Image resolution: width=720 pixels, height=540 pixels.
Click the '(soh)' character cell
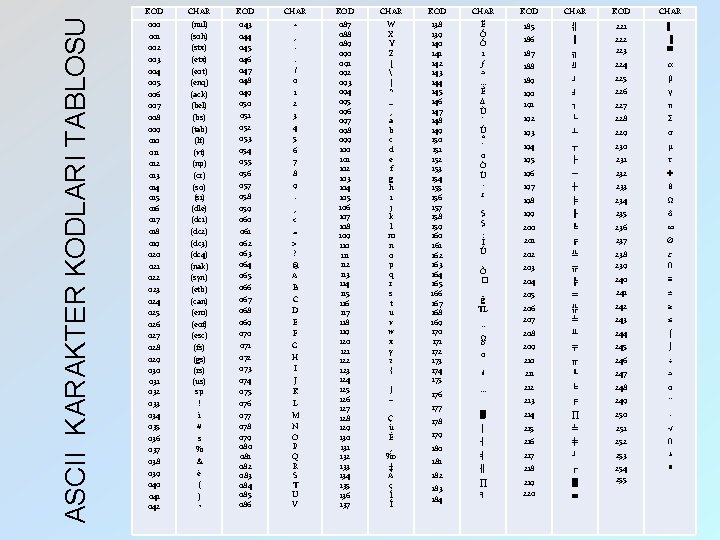(x=199, y=36)
